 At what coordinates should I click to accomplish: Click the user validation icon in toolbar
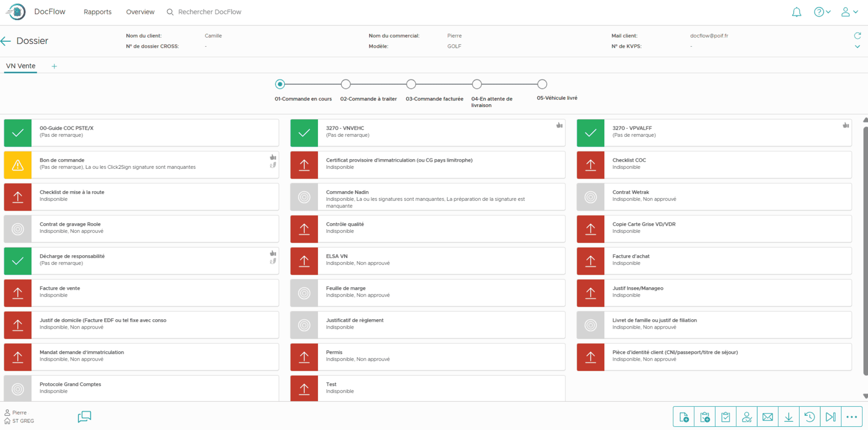(747, 417)
